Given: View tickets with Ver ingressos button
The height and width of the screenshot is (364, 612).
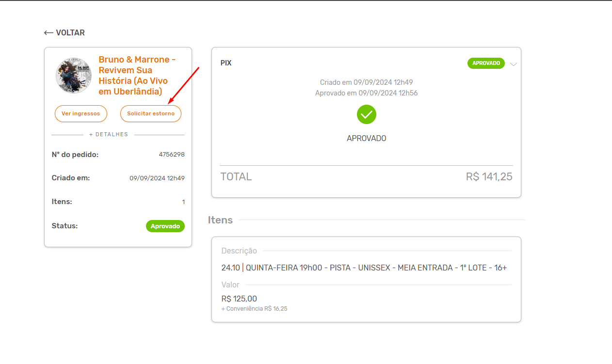Looking at the screenshot, I should [x=81, y=113].
